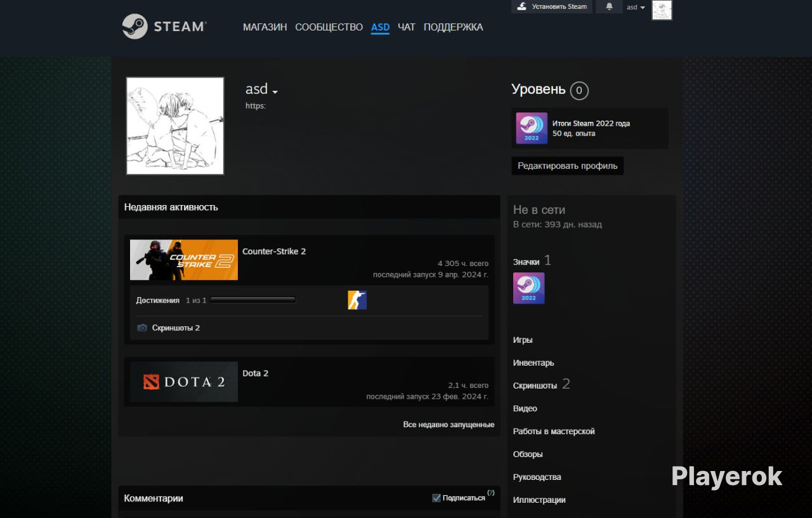Image resolution: width=812 pixels, height=518 pixels.
Task: Click the screenshots camera icon
Action: coord(142,328)
